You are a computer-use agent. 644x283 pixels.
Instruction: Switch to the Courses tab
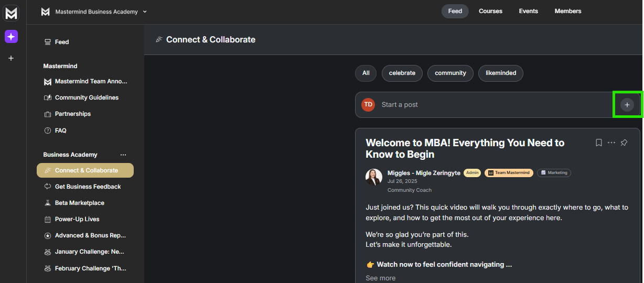pyautogui.click(x=490, y=11)
